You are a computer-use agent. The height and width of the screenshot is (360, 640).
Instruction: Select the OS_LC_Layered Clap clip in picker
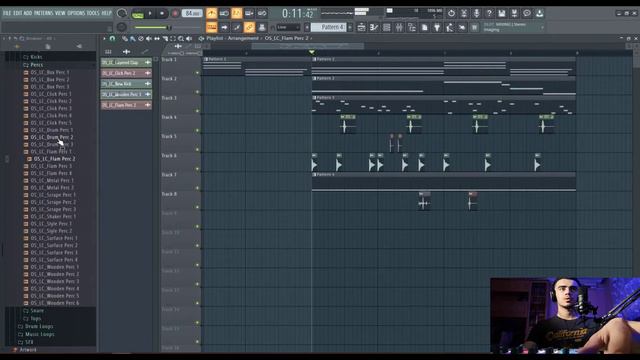[126, 62]
